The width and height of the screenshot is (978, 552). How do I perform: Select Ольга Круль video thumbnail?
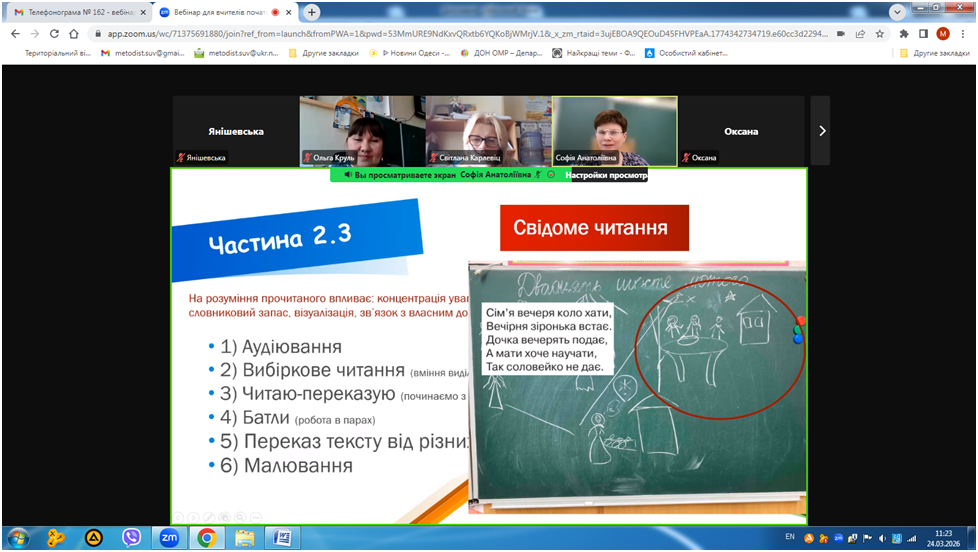(362, 131)
